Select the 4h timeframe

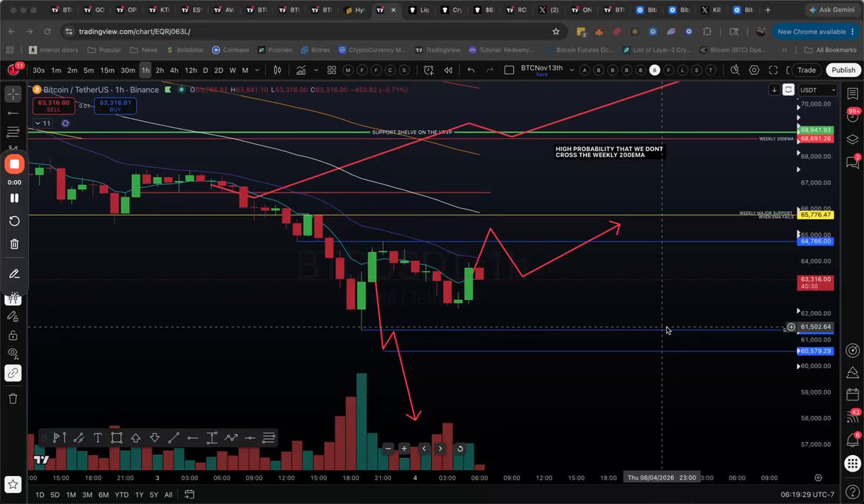tap(174, 70)
